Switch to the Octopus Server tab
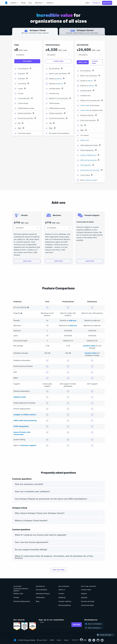The width and height of the screenshot is (117, 644). click(x=82, y=32)
